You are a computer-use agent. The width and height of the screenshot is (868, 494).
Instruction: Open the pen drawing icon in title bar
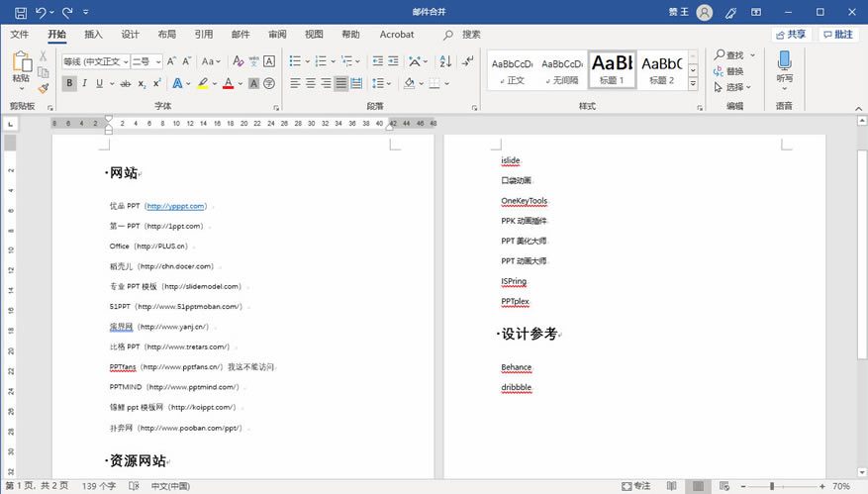[x=730, y=12]
